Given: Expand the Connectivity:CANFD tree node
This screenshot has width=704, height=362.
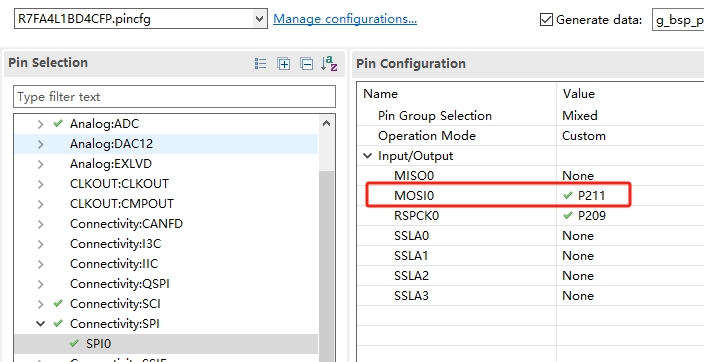Looking at the screenshot, I should pos(40,224).
